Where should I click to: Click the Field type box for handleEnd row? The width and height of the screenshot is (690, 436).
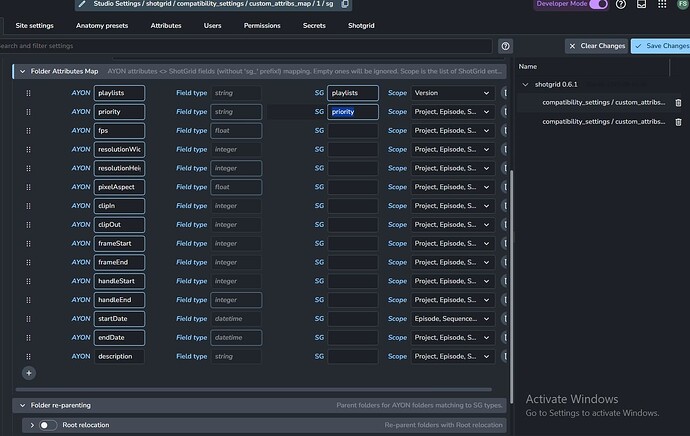tap(236, 300)
